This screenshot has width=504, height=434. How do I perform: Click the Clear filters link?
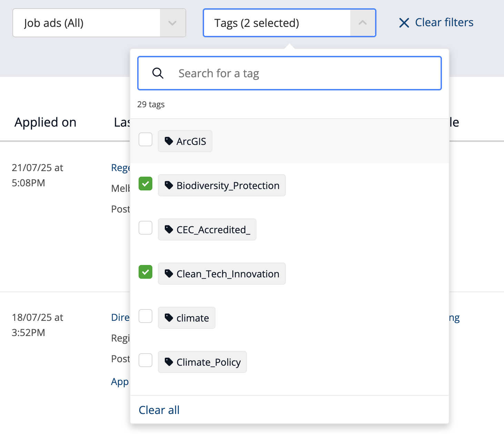(444, 22)
